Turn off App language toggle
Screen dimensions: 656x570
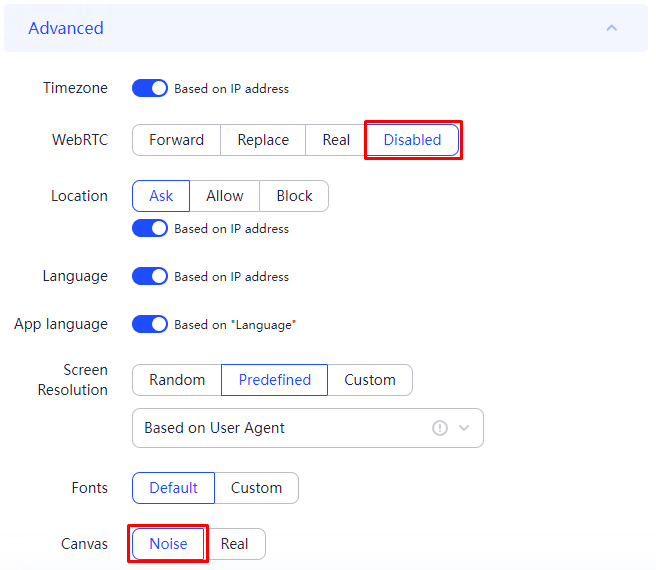point(150,324)
